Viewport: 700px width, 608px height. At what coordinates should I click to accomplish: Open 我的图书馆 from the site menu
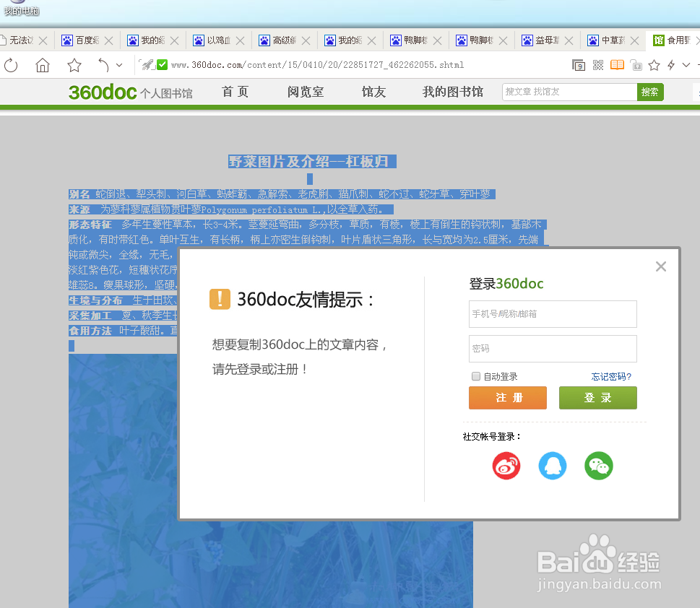[451, 92]
